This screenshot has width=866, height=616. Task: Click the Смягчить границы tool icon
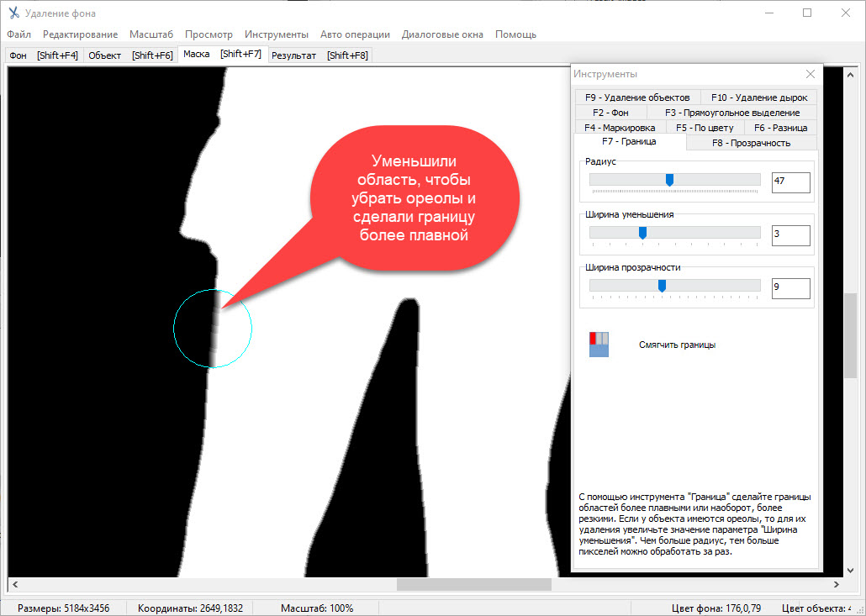pos(599,345)
